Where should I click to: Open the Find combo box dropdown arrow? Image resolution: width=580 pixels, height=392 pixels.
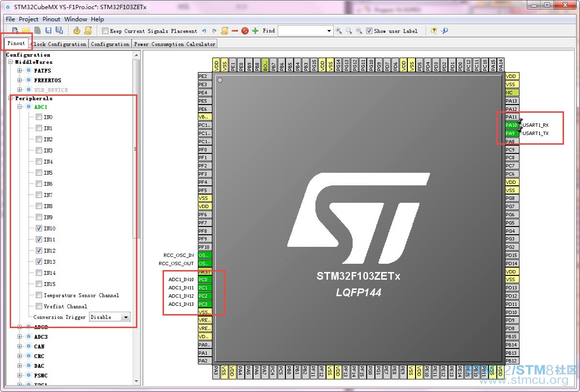(329, 31)
